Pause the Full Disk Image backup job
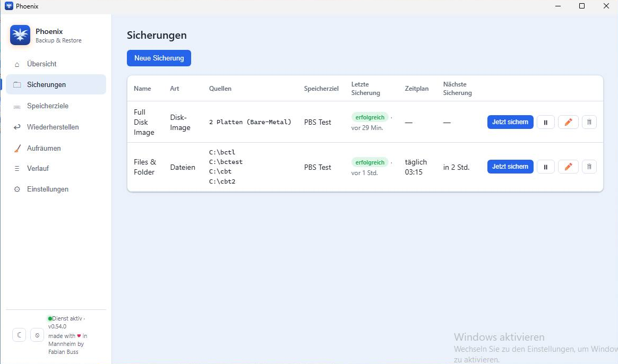The image size is (618, 364). [545, 122]
